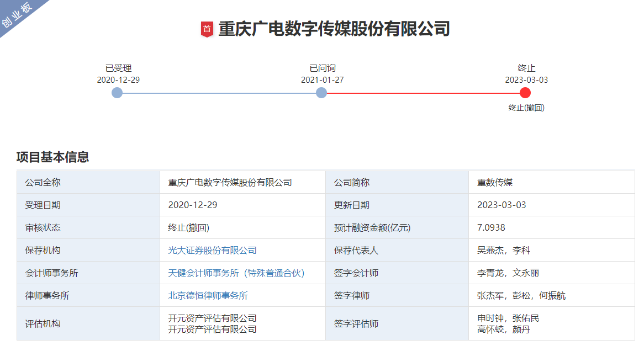644x351 pixels.
Task: Open the 北京德恒律师事务所 law firm link
Action: (208, 296)
